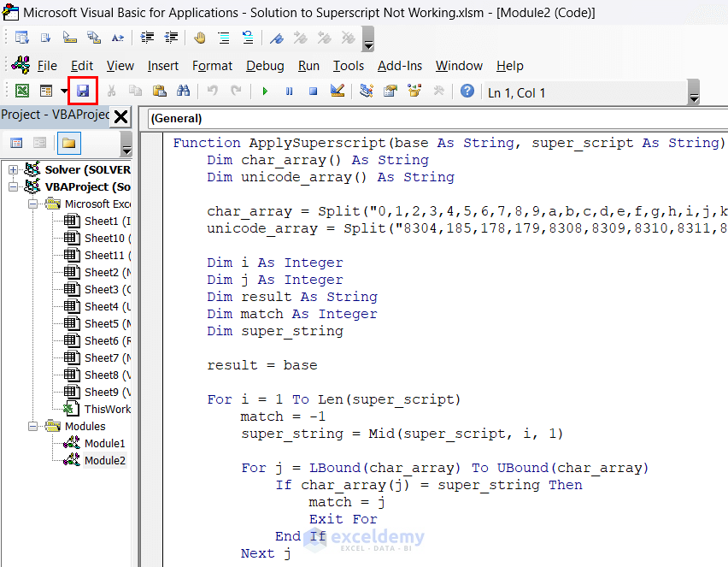Image resolution: width=728 pixels, height=567 pixels.
Task: Click the Quick Info icon
Action: 70,38
